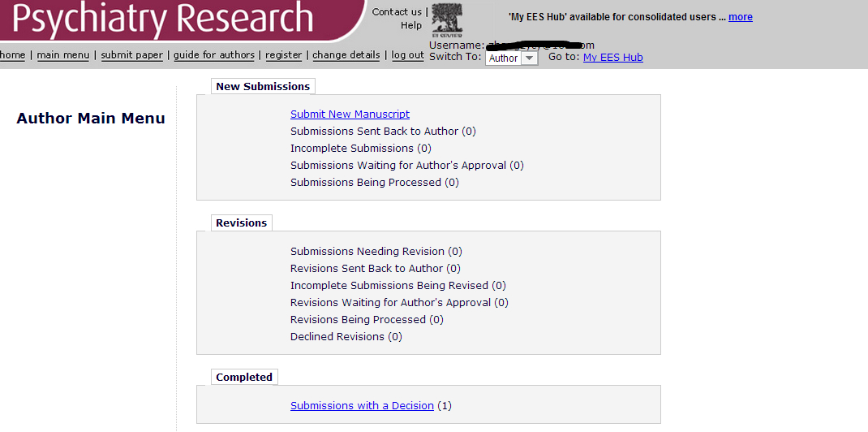The height and width of the screenshot is (432, 868).
Task: Open Submissions with a Decision
Action: tap(362, 406)
